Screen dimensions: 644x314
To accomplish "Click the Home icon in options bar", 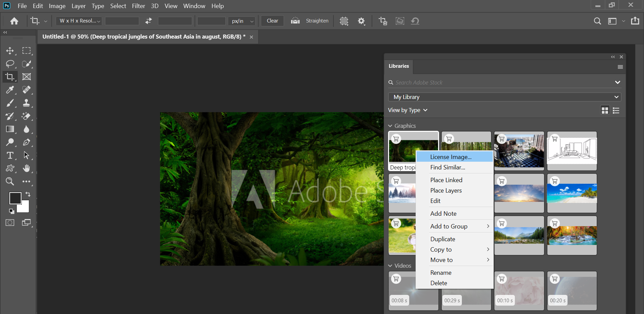I will point(14,21).
